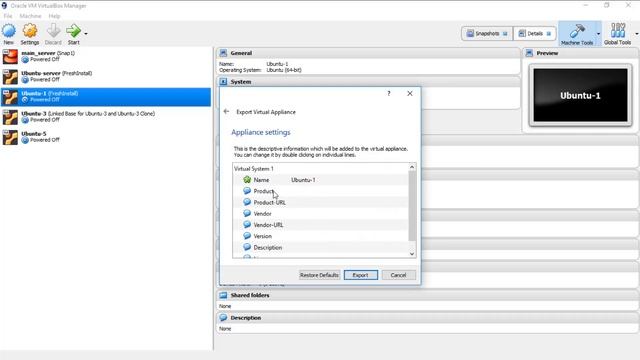Cancel the export dialog
The image size is (640, 360).
click(398, 275)
